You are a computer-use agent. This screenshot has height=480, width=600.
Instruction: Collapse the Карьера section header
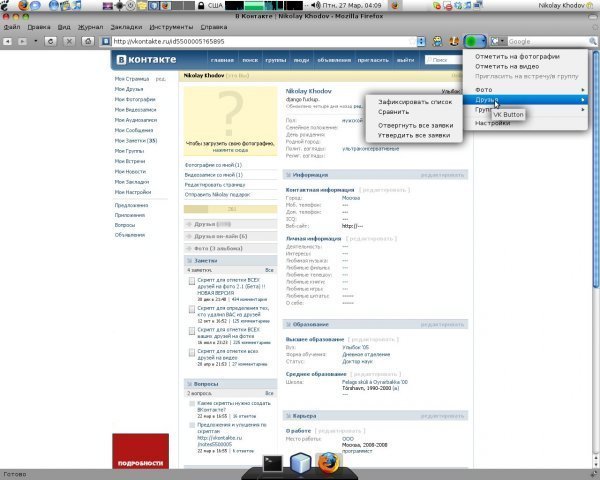[x=375, y=416]
